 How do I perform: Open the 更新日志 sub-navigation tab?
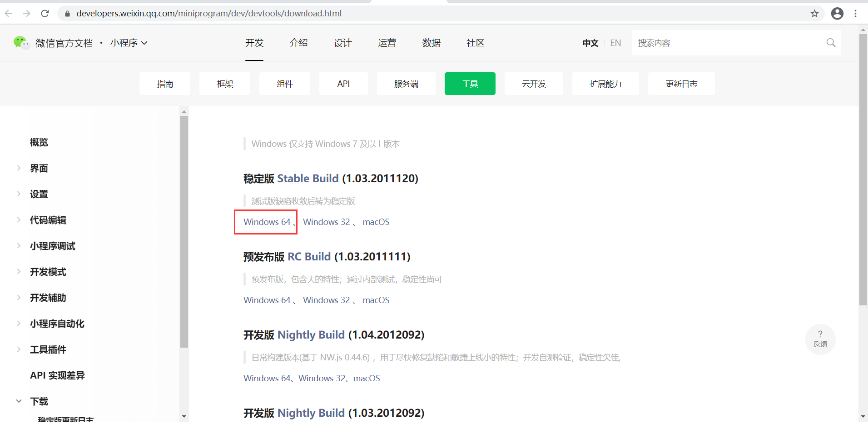[x=681, y=84]
